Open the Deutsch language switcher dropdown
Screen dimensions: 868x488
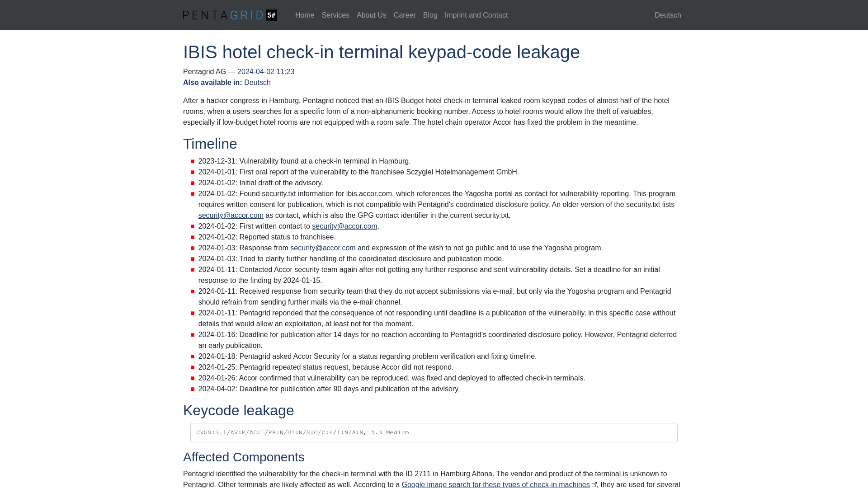[668, 15]
